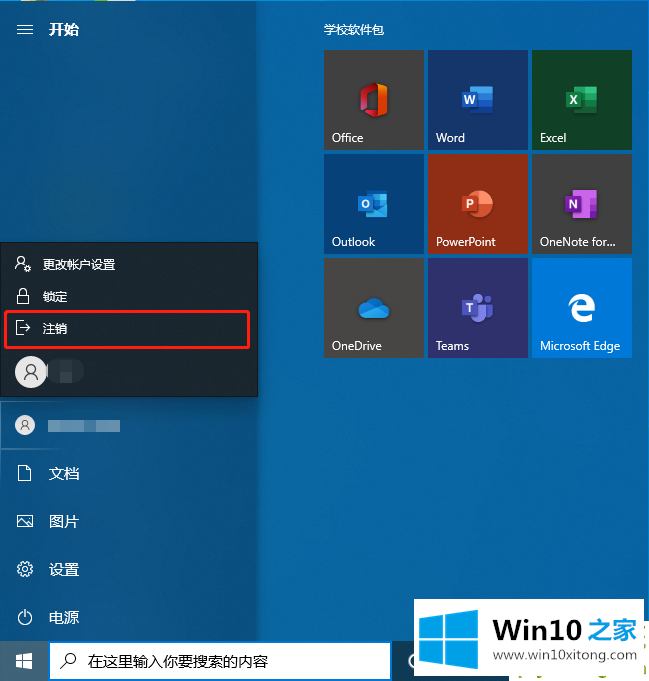Open 图片 from the Start sidebar
The height and width of the screenshot is (681, 649).
click(x=129, y=521)
